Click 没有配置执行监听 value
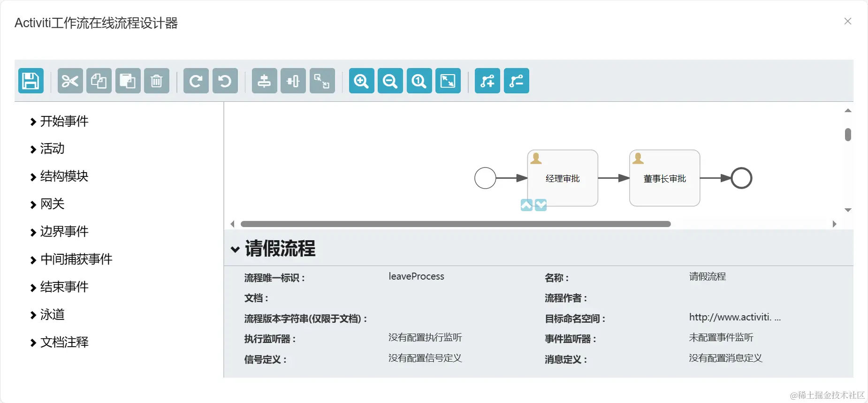The height and width of the screenshot is (403, 868). click(x=425, y=337)
